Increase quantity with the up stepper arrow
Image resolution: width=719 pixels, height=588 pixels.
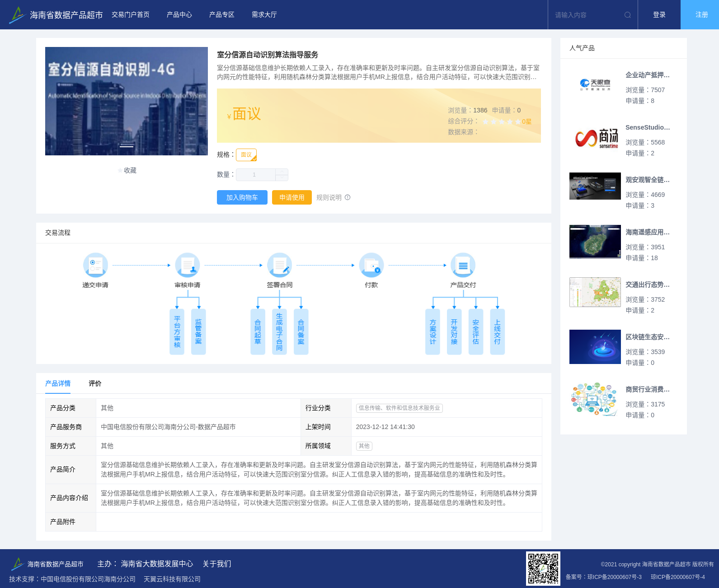(x=282, y=172)
